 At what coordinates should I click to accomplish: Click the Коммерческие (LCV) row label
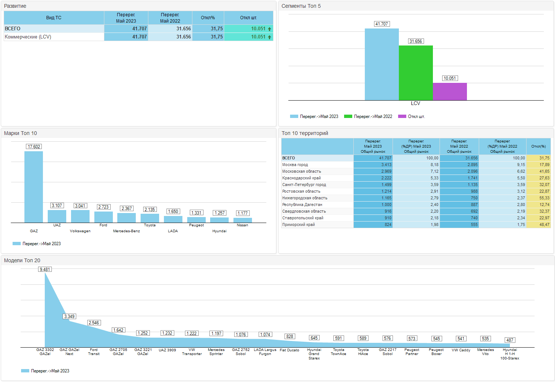(x=28, y=37)
